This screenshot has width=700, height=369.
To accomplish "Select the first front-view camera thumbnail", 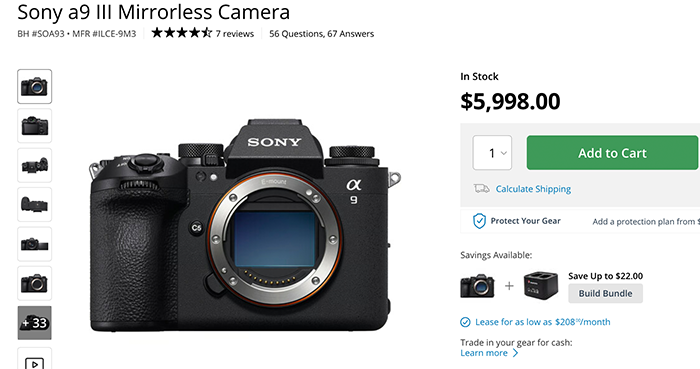I will (34, 87).
